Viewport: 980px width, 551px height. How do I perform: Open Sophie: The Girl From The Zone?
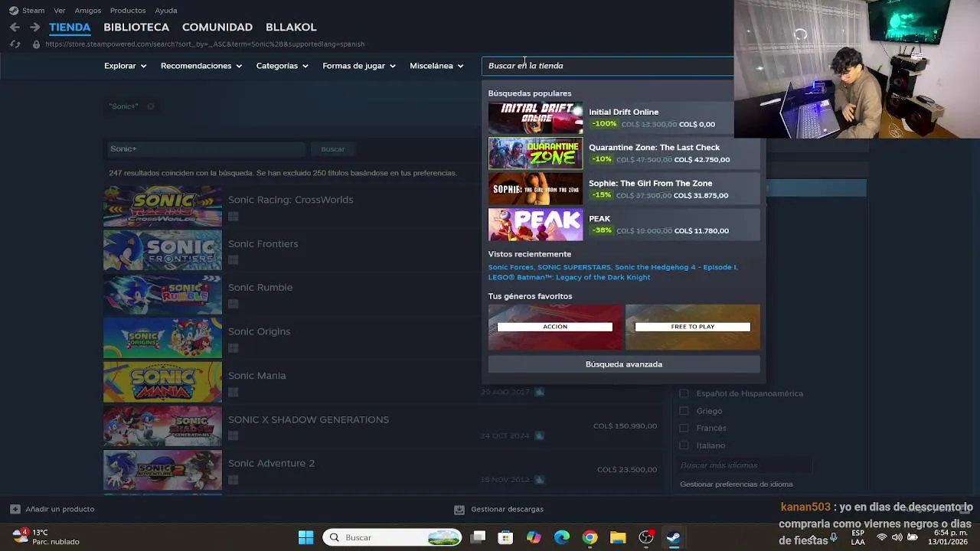(x=624, y=189)
